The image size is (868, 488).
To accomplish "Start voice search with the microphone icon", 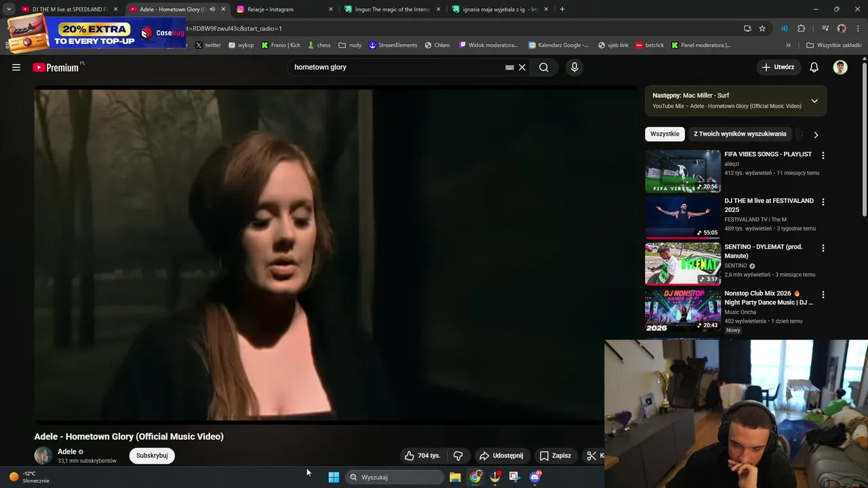I will coord(574,67).
